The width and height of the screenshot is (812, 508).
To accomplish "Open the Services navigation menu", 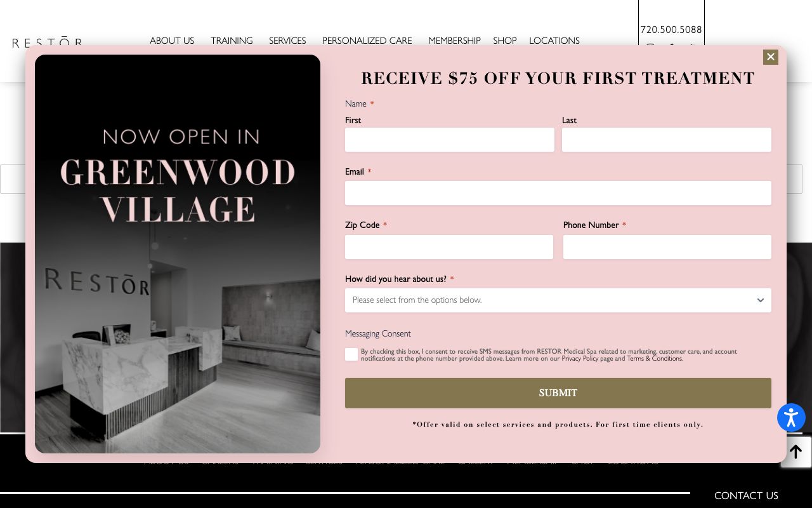I will point(287,41).
